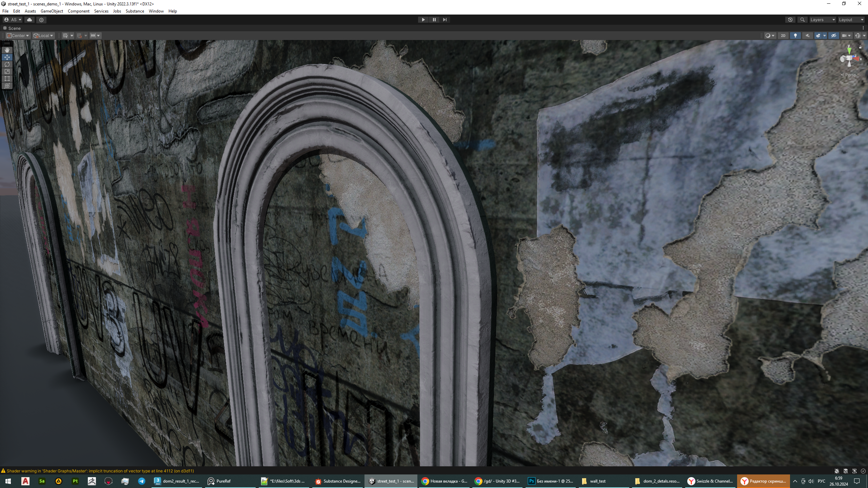
Task: Open the Undo History button
Action: (x=790, y=20)
